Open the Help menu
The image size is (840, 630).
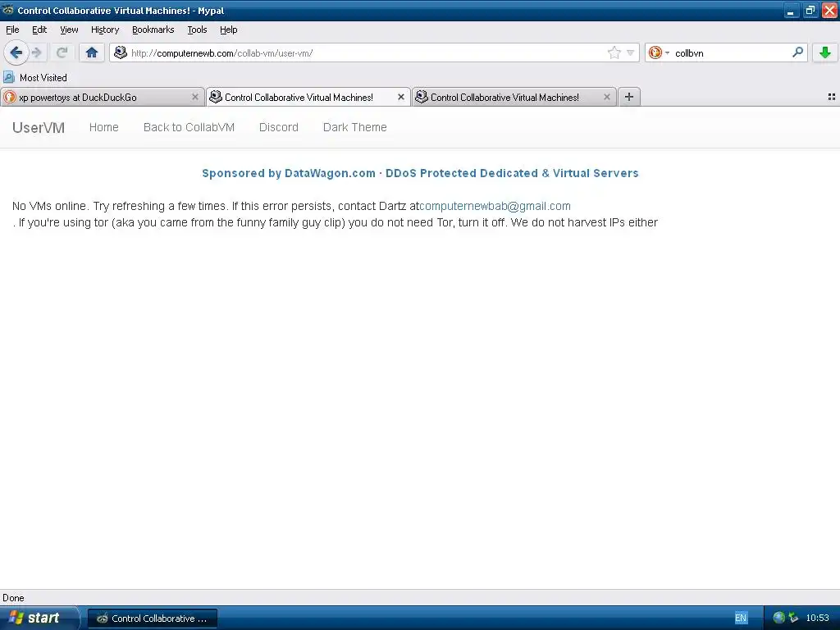click(x=229, y=30)
